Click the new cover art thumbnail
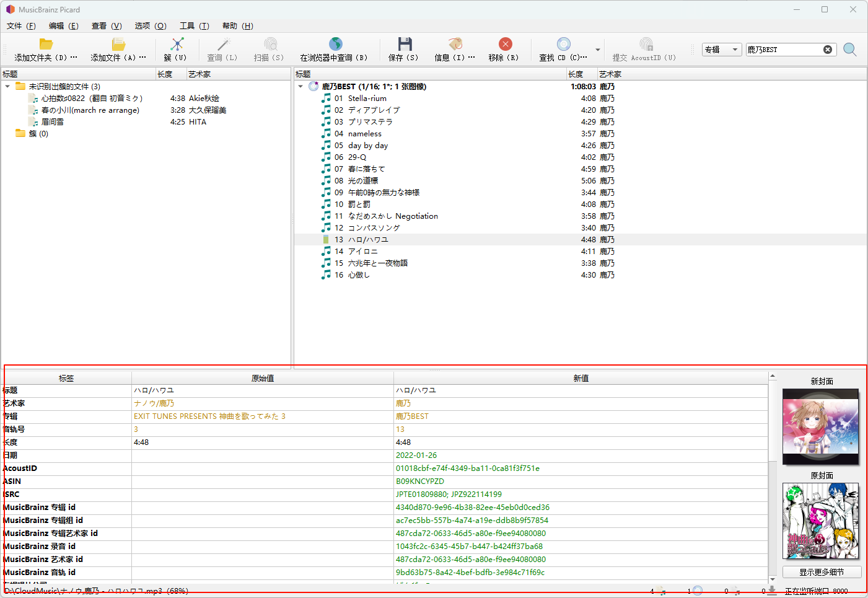Viewport: 868px width, 598px height. point(820,426)
